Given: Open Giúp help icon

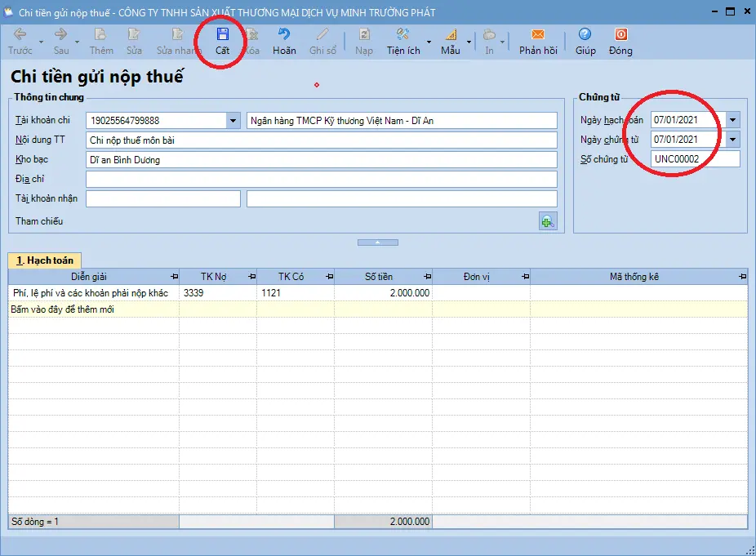Looking at the screenshot, I should [x=585, y=34].
